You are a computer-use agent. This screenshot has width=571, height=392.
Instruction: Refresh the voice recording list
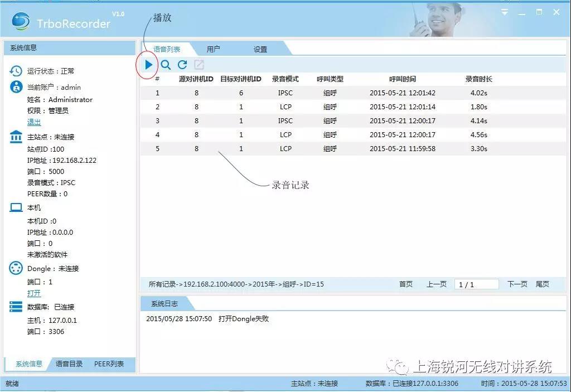[182, 65]
